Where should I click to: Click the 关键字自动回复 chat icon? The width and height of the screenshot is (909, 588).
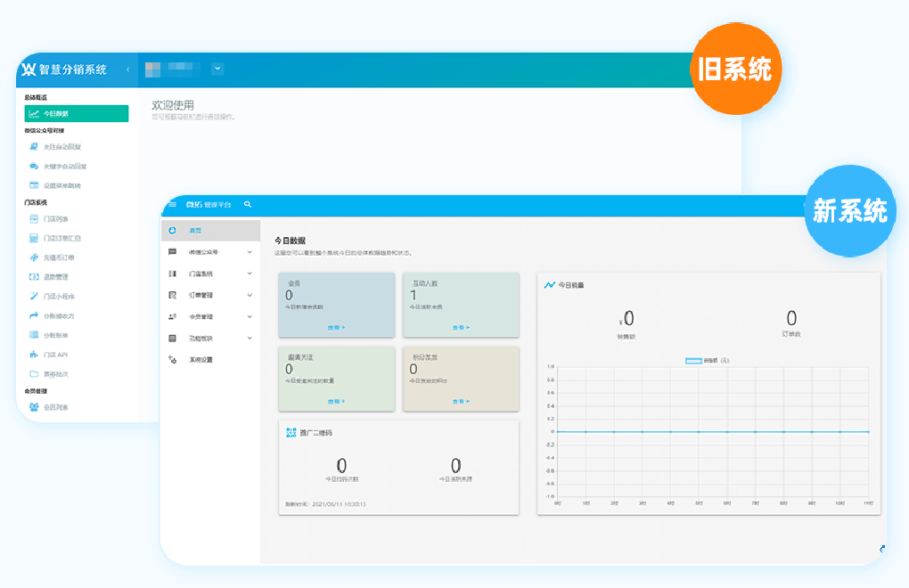(x=34, y=166)
